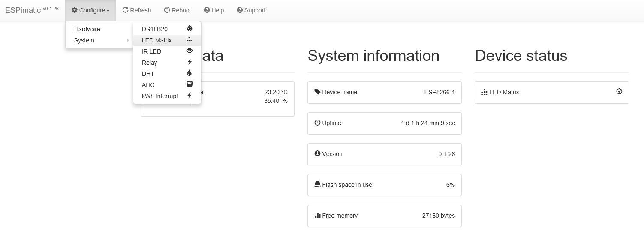Click the water drop icon beside DHT

point(190,73)
